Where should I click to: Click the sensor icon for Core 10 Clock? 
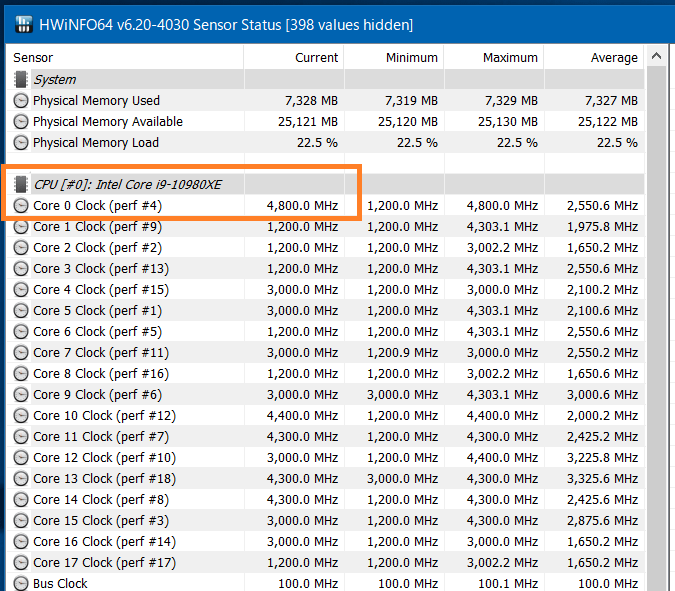(x=21, y=415)
